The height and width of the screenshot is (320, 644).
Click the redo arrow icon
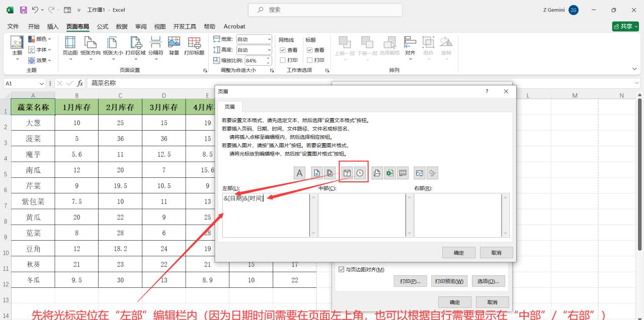pyautogui.click(x=51, y=10)
